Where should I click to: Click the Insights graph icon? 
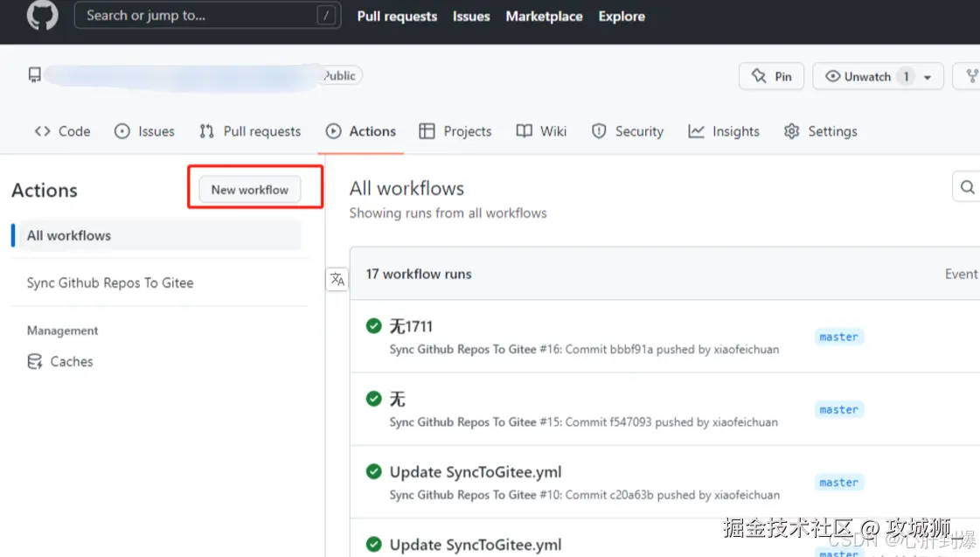[x=696, y=131]
